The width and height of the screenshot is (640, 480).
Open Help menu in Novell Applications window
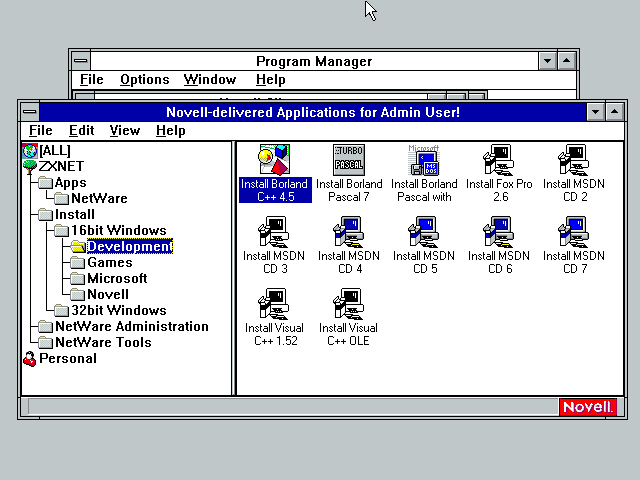click(171, 131)
